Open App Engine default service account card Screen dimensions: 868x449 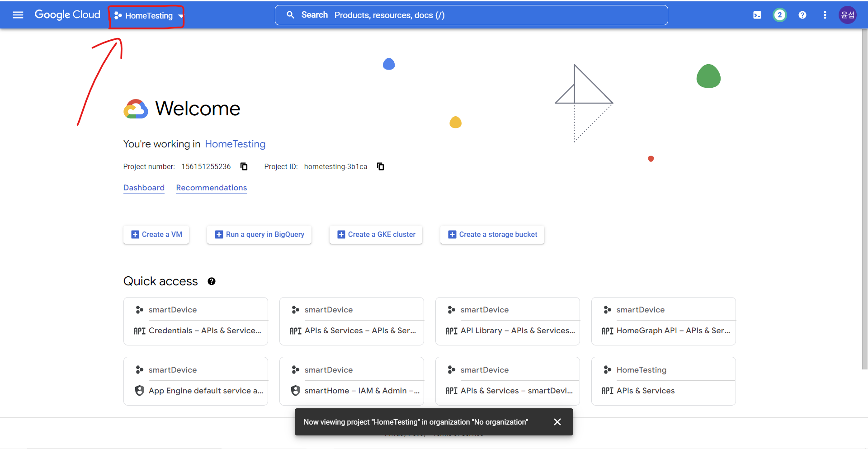(x=196, y=381)
